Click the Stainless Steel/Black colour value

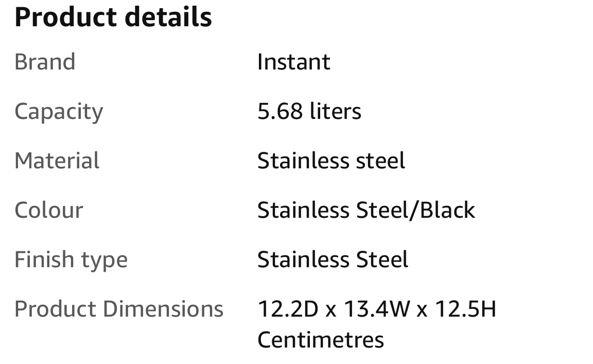366,210
